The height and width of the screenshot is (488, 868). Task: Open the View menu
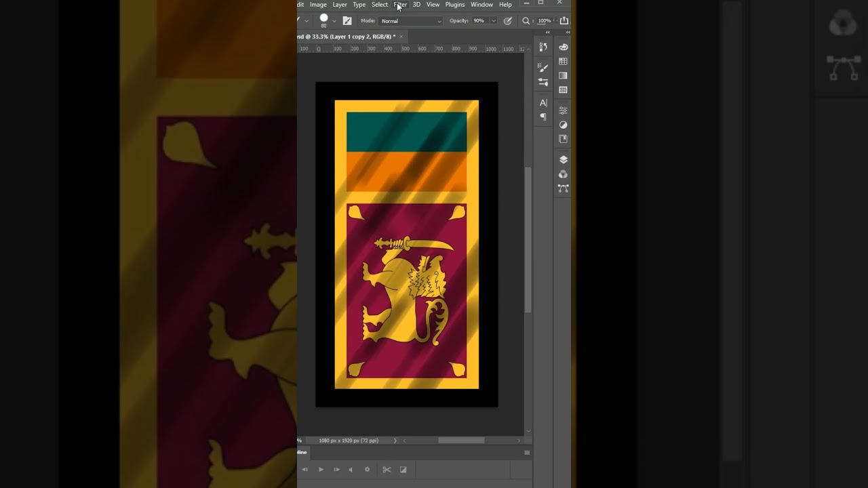click(x=433, y=5)
